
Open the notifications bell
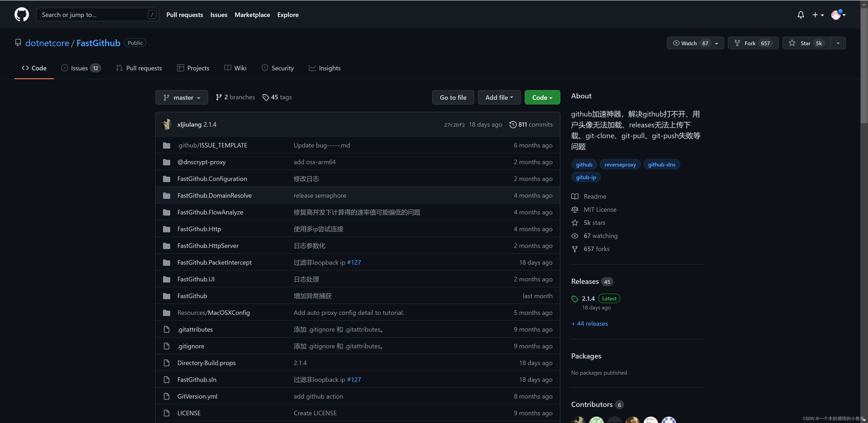tap(801, 15)
